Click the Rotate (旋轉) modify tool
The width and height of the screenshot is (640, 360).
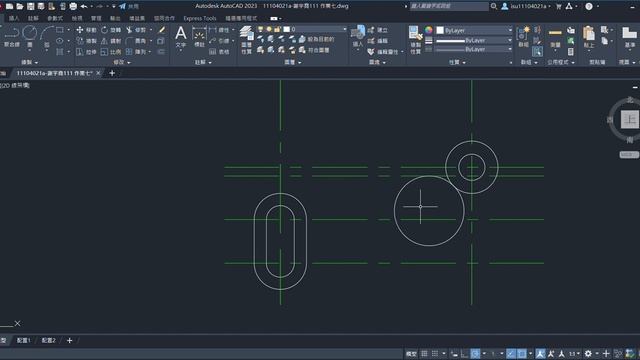click(111, 30)
